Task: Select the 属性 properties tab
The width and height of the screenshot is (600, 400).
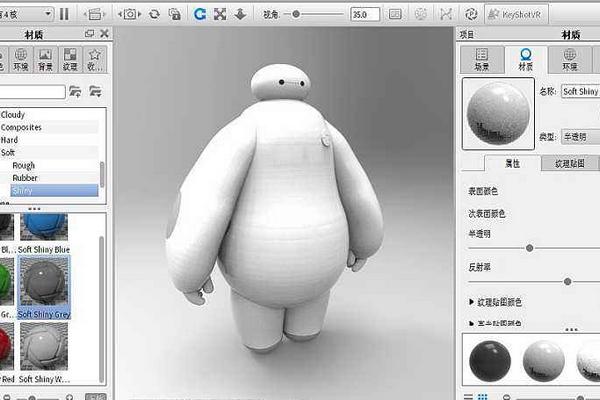Action: point(512,163)
